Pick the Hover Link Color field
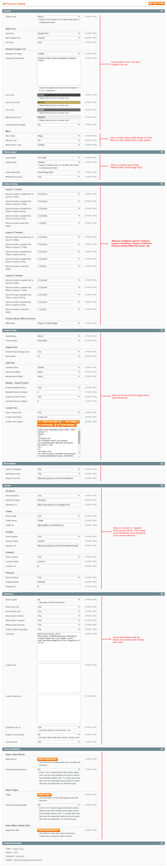167x868 pixels. (x=59, y=102)
